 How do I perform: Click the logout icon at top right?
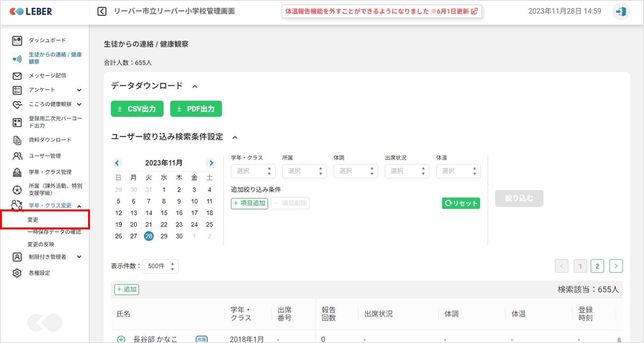(x=621, y=12)
